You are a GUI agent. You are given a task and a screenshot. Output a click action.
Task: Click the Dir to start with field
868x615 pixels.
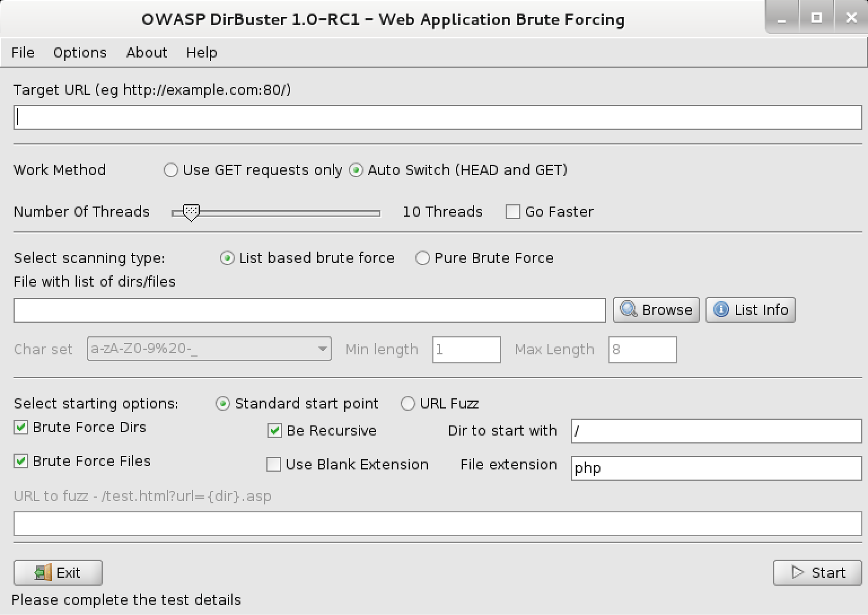click(716, 431)
